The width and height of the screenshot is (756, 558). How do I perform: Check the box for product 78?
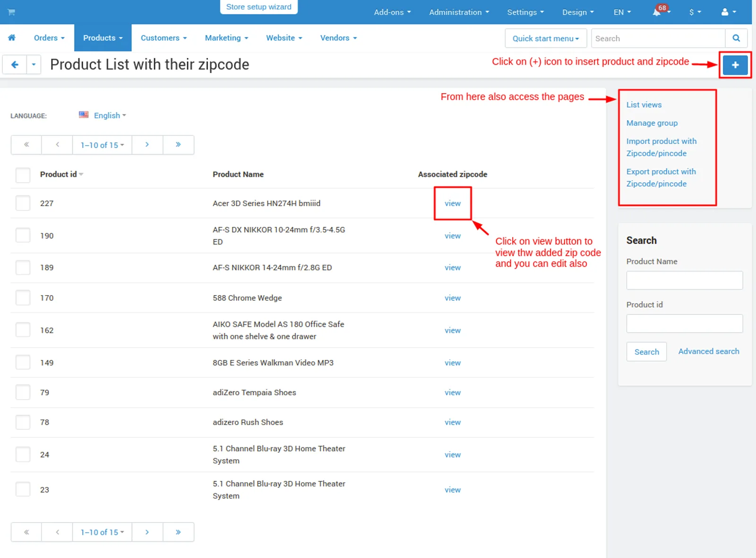(23, 422)
